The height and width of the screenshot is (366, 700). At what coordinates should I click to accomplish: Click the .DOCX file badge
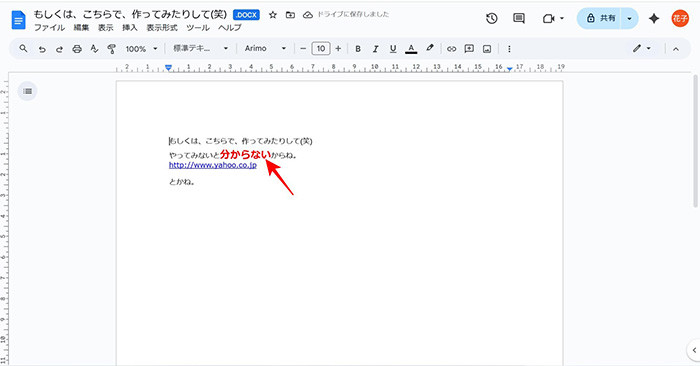click(x=246, y=15)
